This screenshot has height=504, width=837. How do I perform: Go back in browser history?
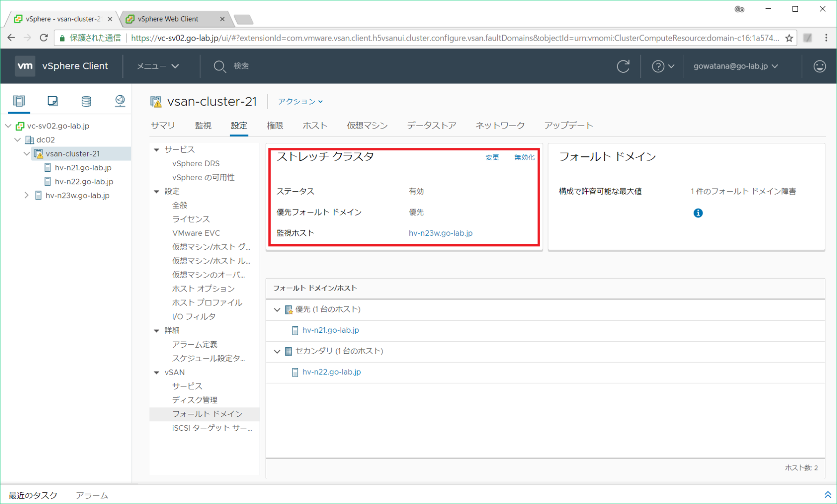tap(11, 38)
